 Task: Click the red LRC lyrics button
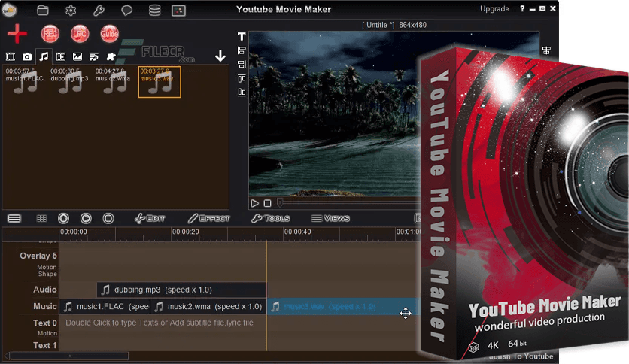pyautogui.click(x=80, y=34)
